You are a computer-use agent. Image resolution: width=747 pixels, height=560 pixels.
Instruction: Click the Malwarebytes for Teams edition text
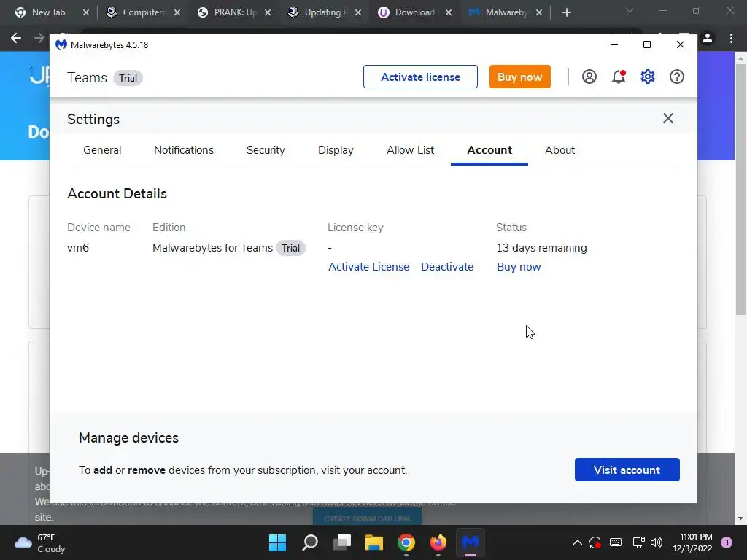pos(212,248)
